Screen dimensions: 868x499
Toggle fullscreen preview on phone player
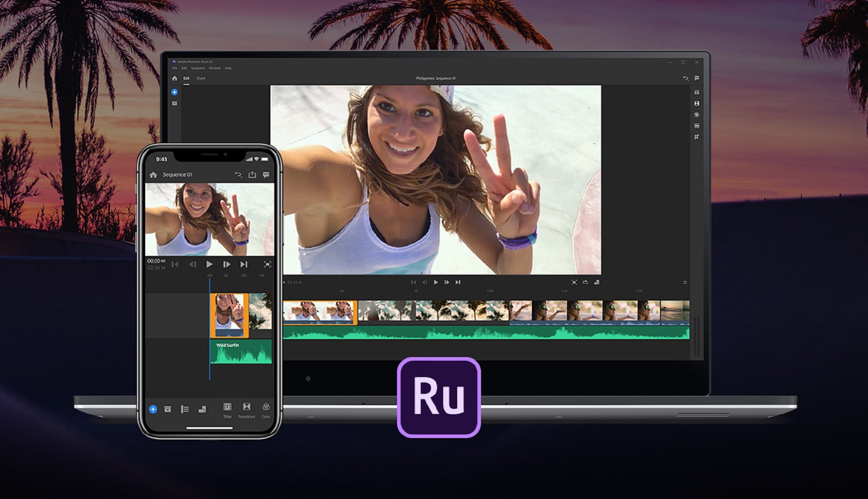(x=267, y=264)
